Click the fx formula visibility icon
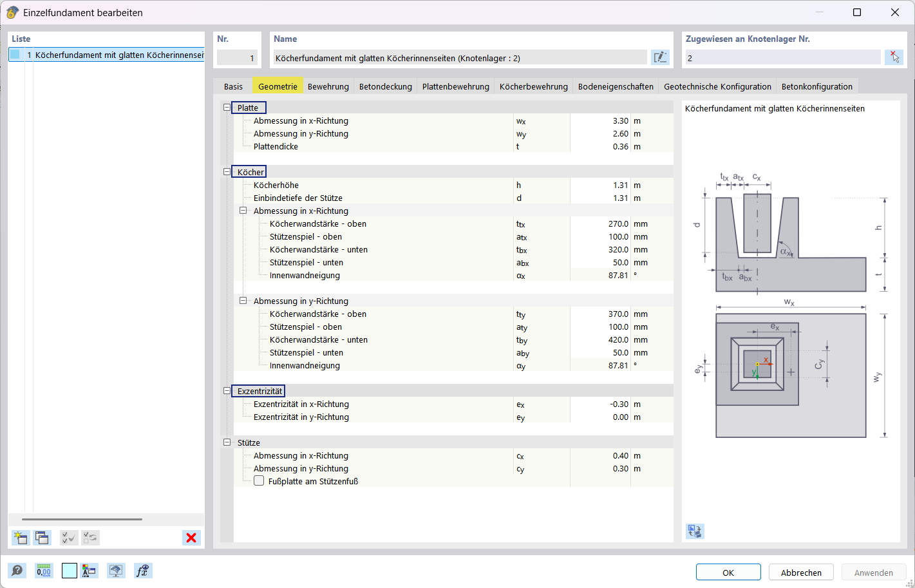Viewport: 915px width, 588px height. pyautogui.click(x=142, y=571)
